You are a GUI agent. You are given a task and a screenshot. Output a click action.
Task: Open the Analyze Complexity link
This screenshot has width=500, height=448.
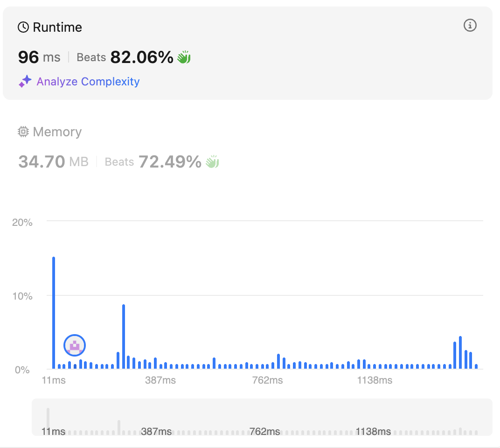pos(88,82)
